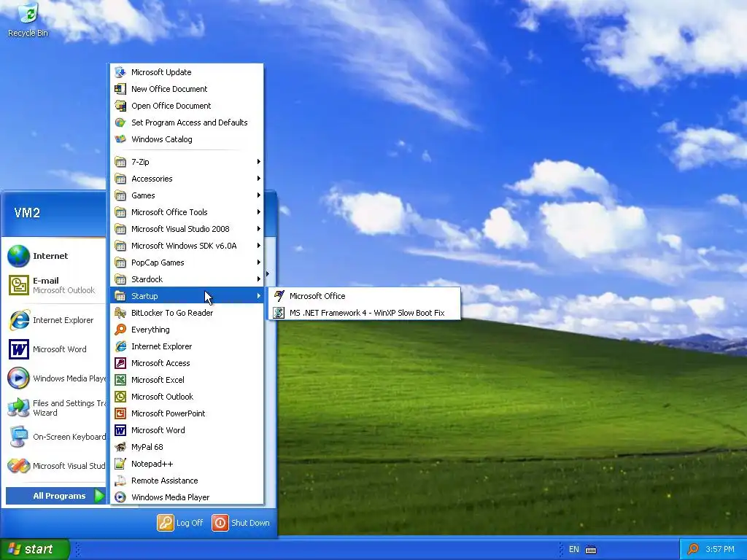Viewport: 747px width, 560px height.
Task: Click the Microsoft Outlook icon in programs list
Action: pyautogui.click(x=120, y=397)
